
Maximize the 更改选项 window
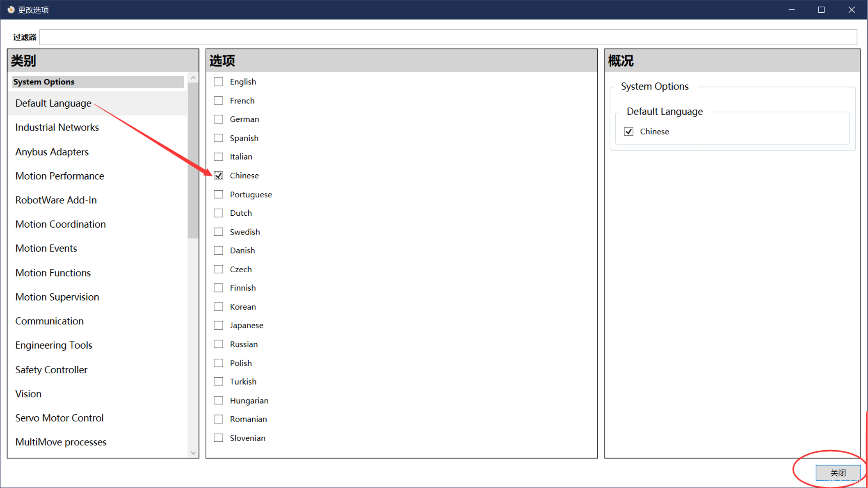(x=821, y=10)
